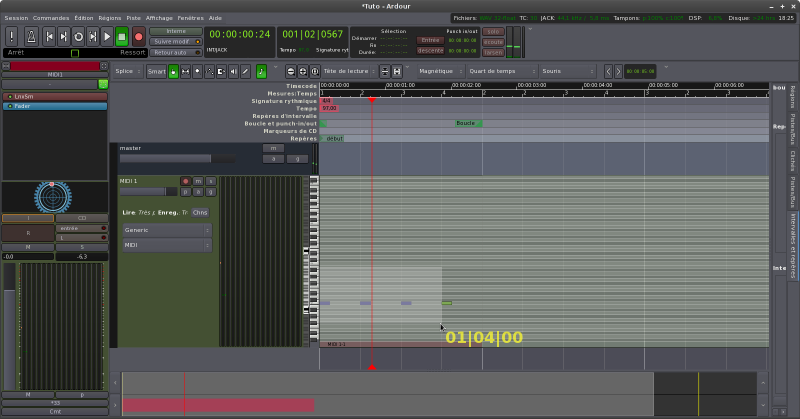Click the Chns channel selector button
Image resolution: width=800 pixels, height=419 pixels.
click(x=200, y=213)
